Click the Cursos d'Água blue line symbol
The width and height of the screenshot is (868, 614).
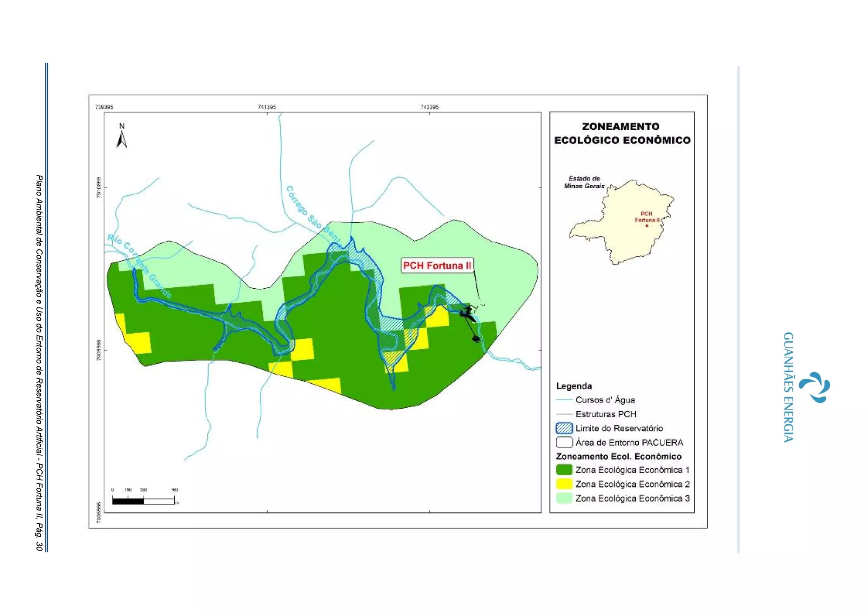564,400
